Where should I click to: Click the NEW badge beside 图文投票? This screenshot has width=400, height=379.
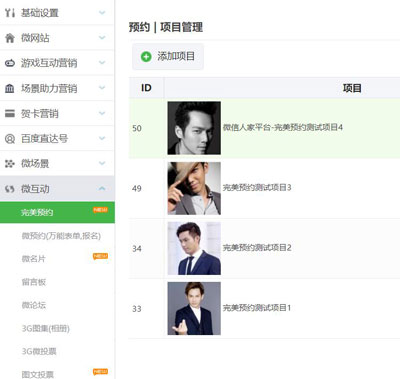coord(100,371)
